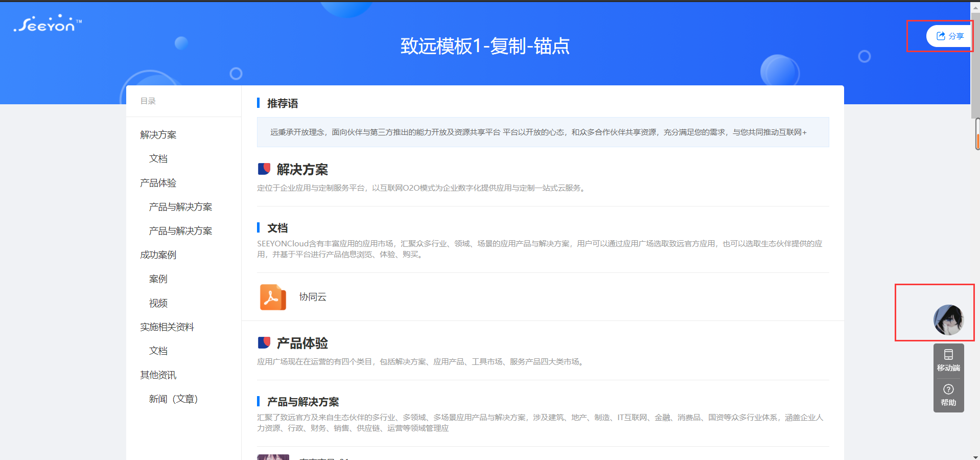Open the 协同云 PDF file icon
Image resolution: width=980 pixels, height=460 pixels.
273,297
